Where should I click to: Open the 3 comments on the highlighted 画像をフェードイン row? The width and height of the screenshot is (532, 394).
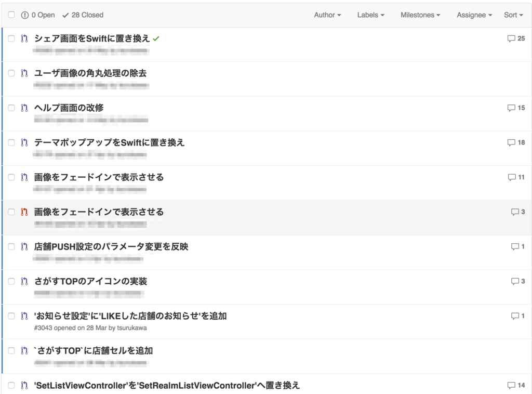coord(518,212)
